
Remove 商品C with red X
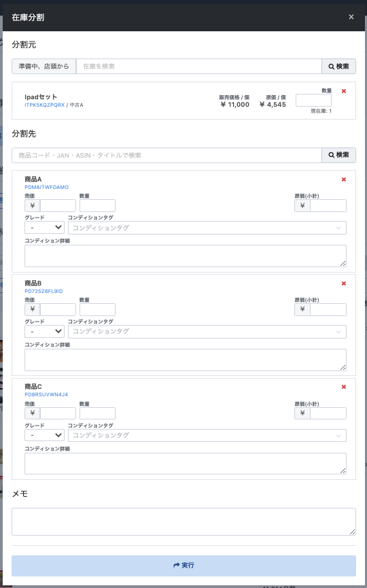344,387
